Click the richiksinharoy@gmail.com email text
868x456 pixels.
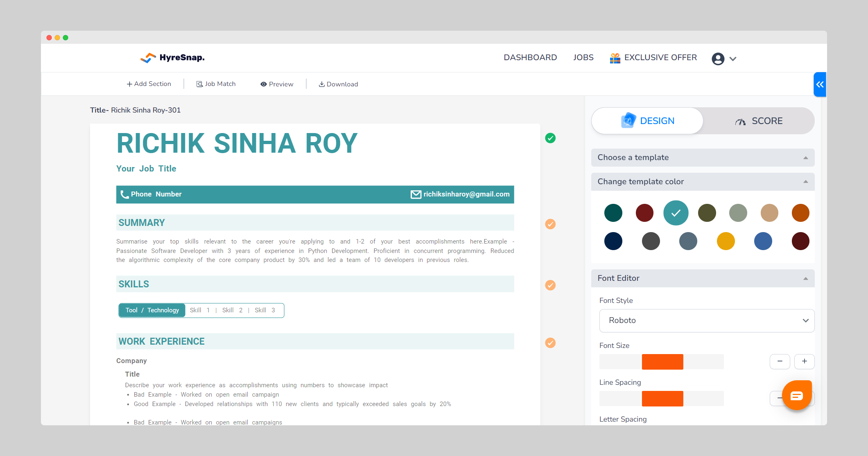click(467, 194)
